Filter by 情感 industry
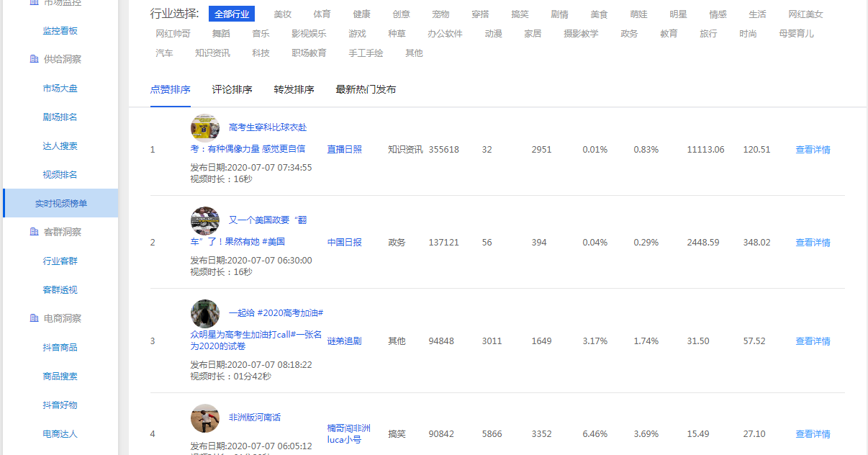This screenshot has height=455, width=868. [x=718, y=14]
